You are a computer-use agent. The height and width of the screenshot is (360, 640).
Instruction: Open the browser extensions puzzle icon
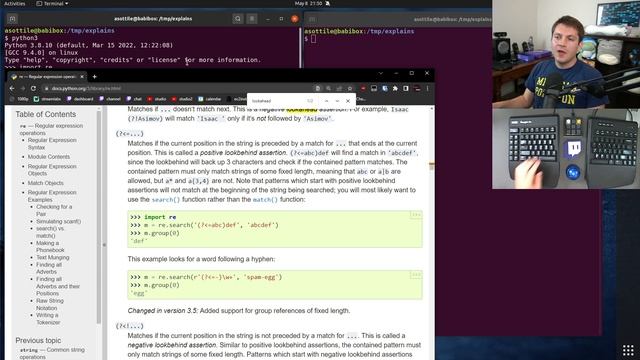coord(395,88)
